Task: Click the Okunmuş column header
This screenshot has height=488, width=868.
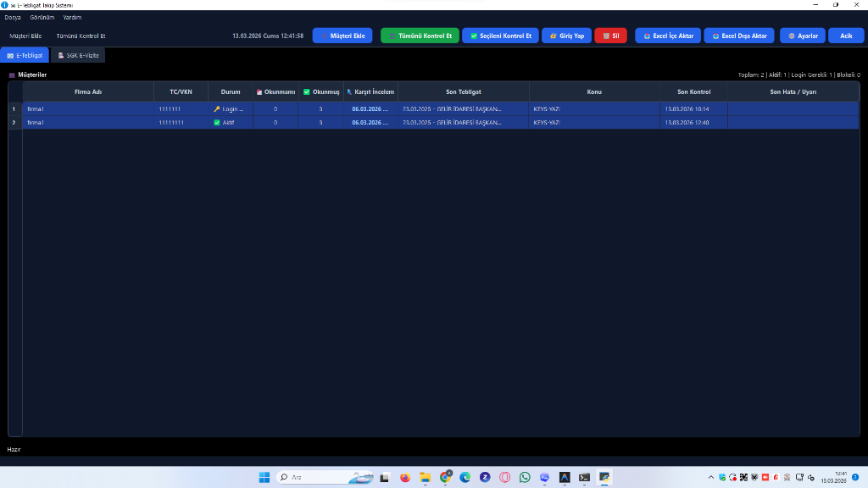Action: (320, 91)
